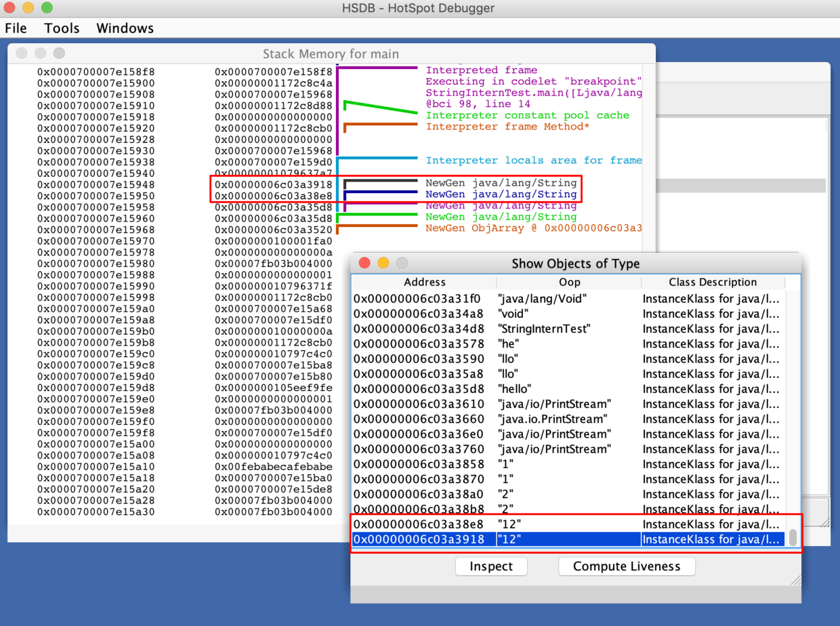Select the "hello" object row
Image resolution: width=840 pixels, height=626 pixels.
[x=515, y=389]
